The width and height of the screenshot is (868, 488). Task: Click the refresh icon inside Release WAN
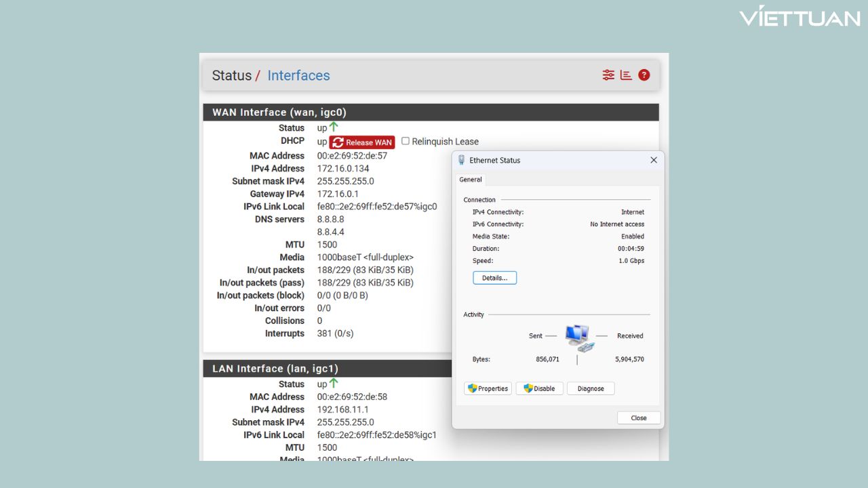click(338, 142)
